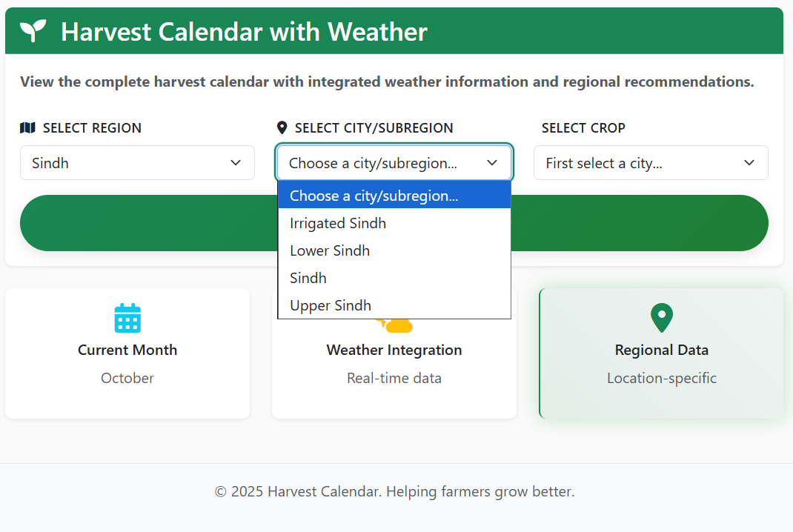
Task: Click the wide green submit button
Action: [x=640, y=223]
